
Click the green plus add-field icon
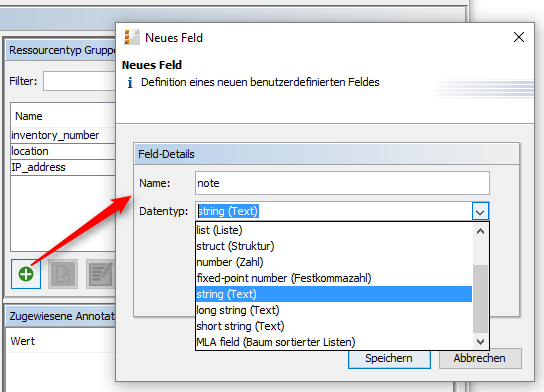click(26, 274)
